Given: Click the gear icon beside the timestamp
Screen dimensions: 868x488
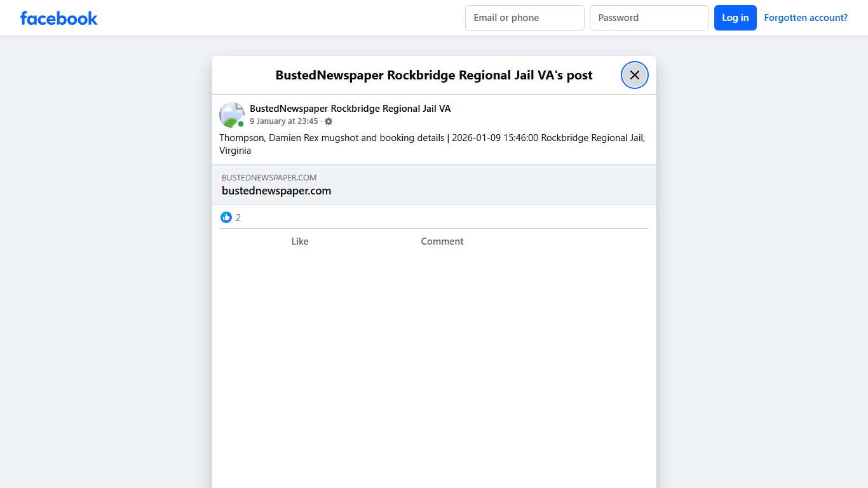Looking at the screenshot, I should click(329, 121).
